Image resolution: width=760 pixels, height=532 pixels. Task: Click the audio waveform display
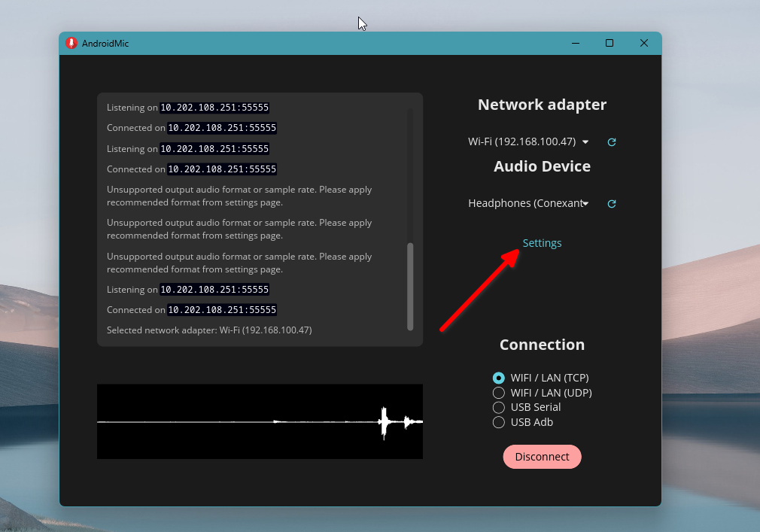[x=260, y=421]
